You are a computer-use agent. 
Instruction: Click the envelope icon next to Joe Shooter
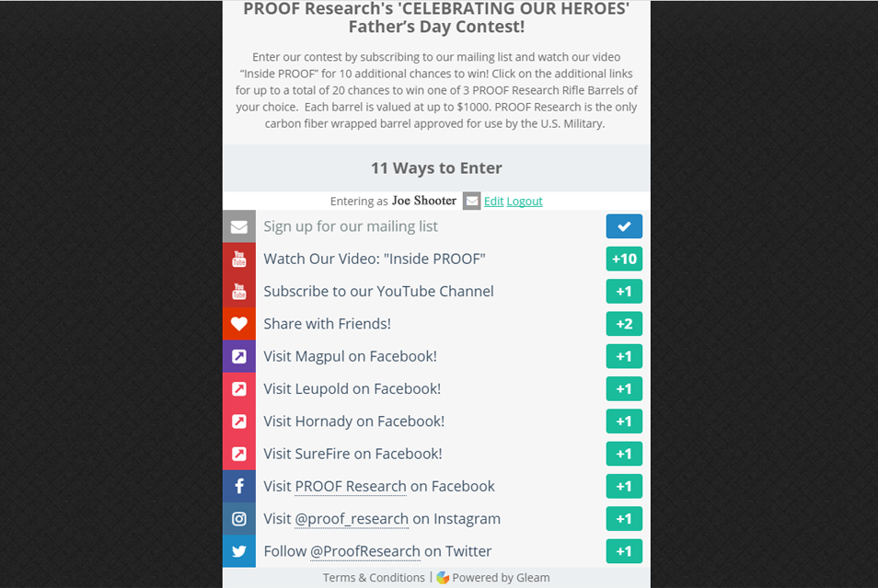point(471,201)
